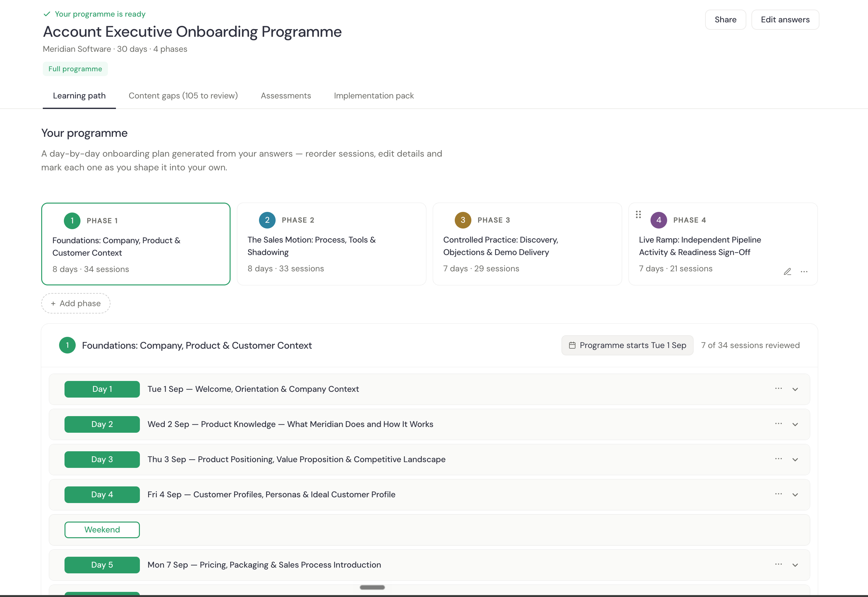Click the Share button
The image size is (868, 597).
[725, 20]
